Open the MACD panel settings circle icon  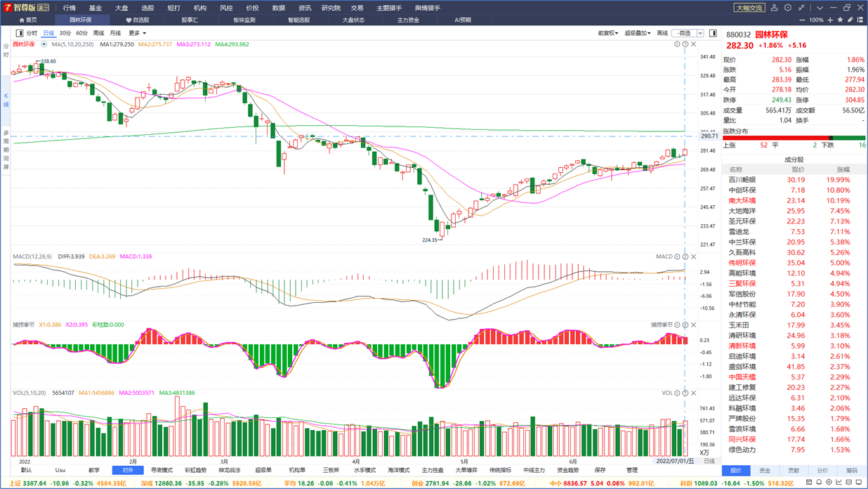point(678,256)
